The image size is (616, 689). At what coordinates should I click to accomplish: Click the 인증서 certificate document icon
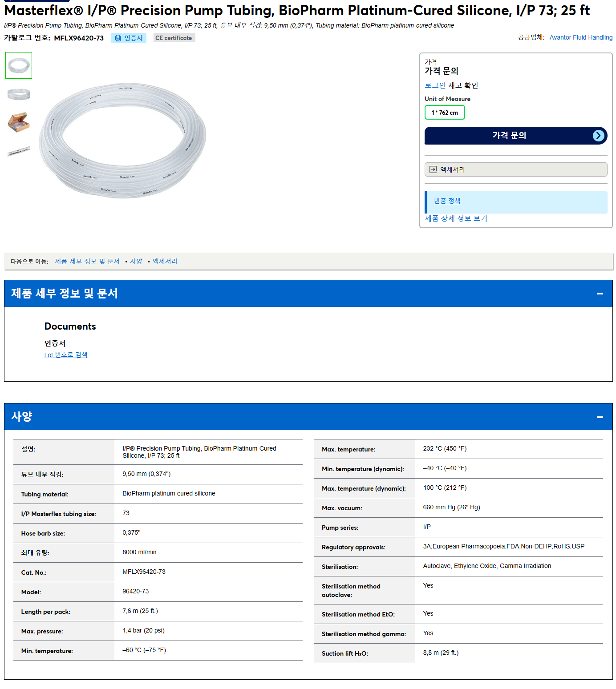[x=118, y=38]
